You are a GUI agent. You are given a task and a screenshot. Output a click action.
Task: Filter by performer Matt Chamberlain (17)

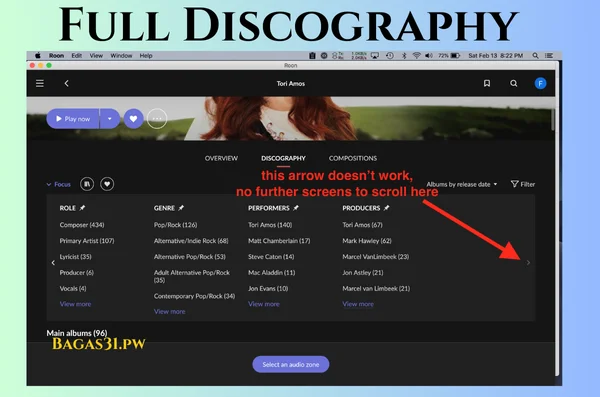click(x=279, y=241)
